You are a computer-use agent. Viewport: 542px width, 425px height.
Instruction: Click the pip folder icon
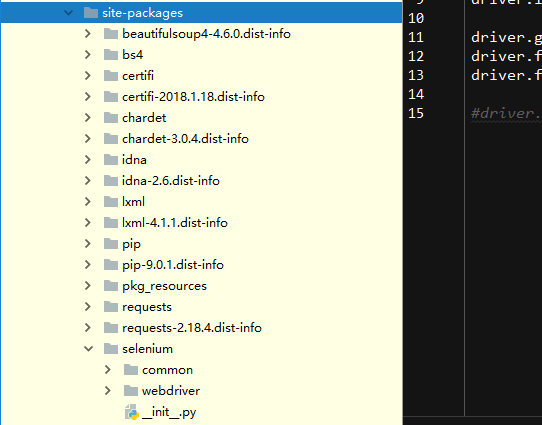click(111, 244)
